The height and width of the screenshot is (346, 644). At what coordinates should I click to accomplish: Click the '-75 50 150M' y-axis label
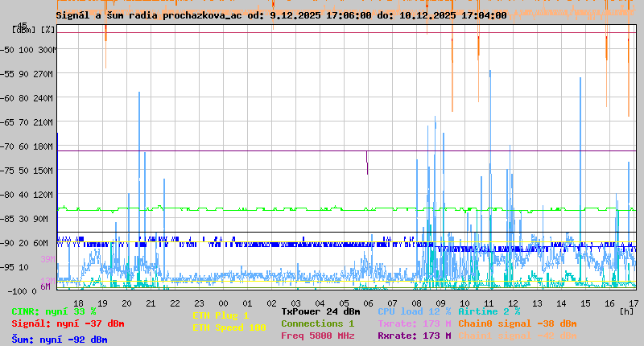27,171
